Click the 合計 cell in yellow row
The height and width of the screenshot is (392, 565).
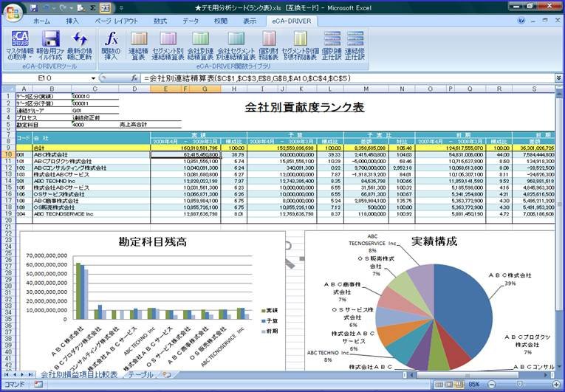tap(91, 148)
